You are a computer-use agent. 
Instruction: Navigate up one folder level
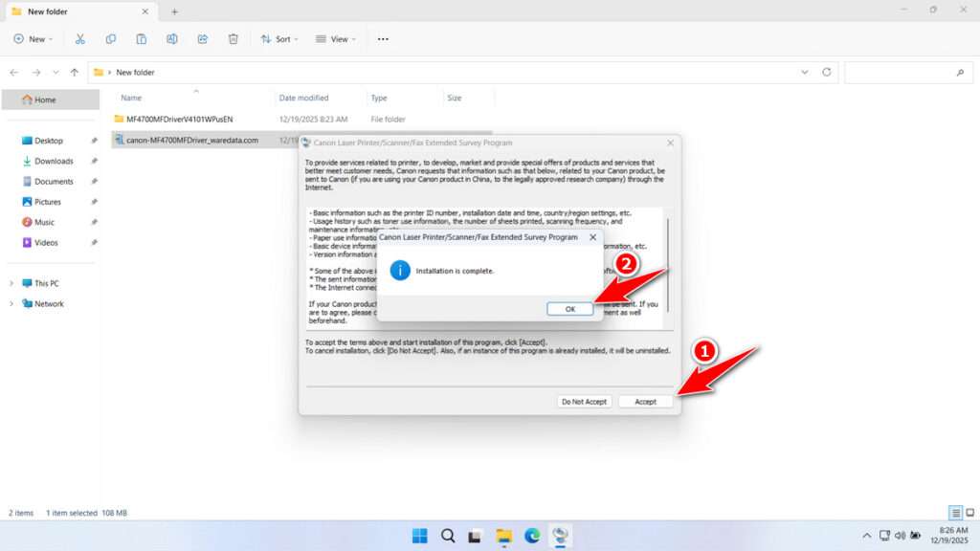75,73
